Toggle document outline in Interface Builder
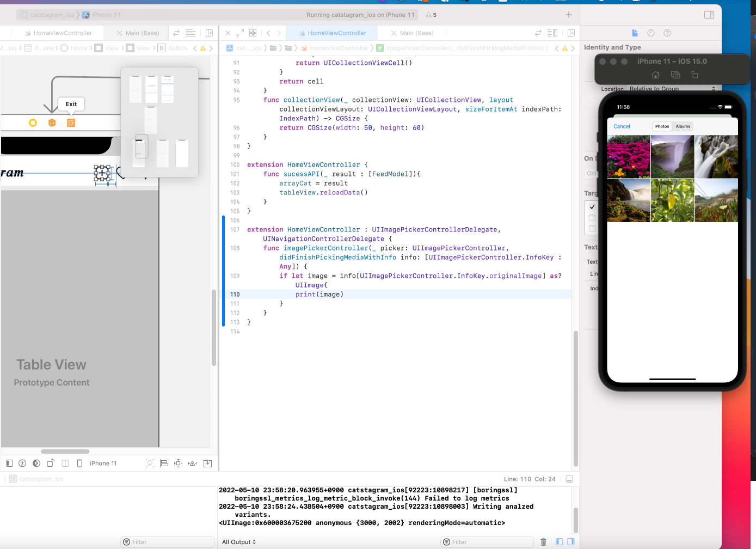 coord(9,463)
